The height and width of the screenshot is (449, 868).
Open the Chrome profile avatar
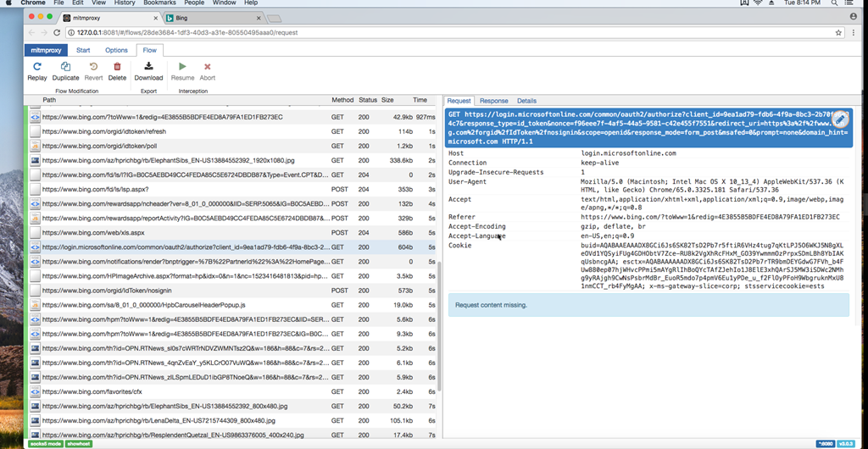click(854, 17)
